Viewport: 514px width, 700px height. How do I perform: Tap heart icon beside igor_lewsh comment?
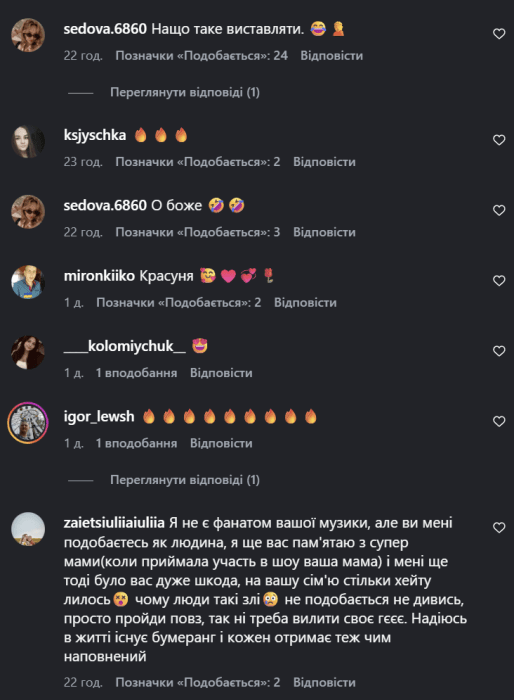[499, 421]
